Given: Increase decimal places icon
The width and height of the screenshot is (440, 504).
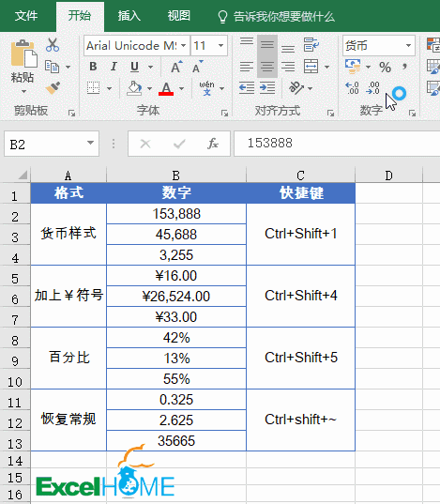Looking at the screenshot, I should 352,87.
